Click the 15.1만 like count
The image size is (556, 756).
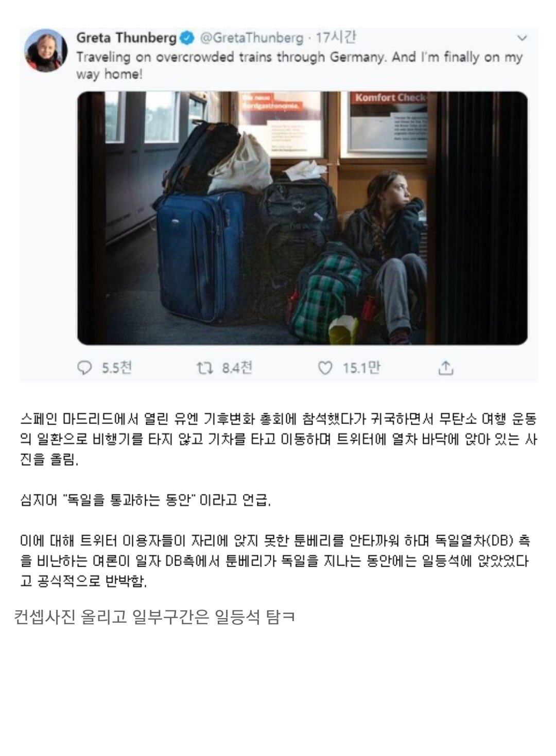click(361, 368)
